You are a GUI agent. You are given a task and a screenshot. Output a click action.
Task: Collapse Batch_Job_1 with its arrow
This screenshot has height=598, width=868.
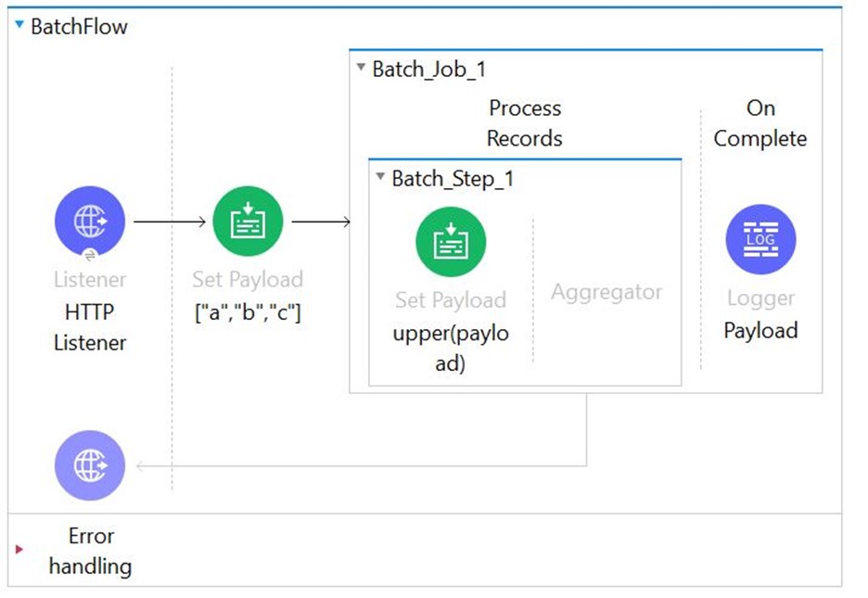point(361,69)
